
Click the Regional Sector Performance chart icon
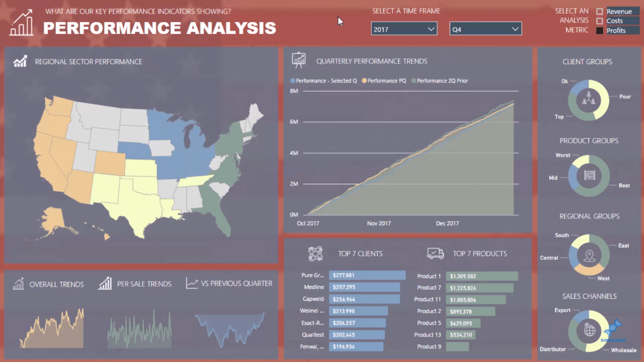(x=20, y=61)
